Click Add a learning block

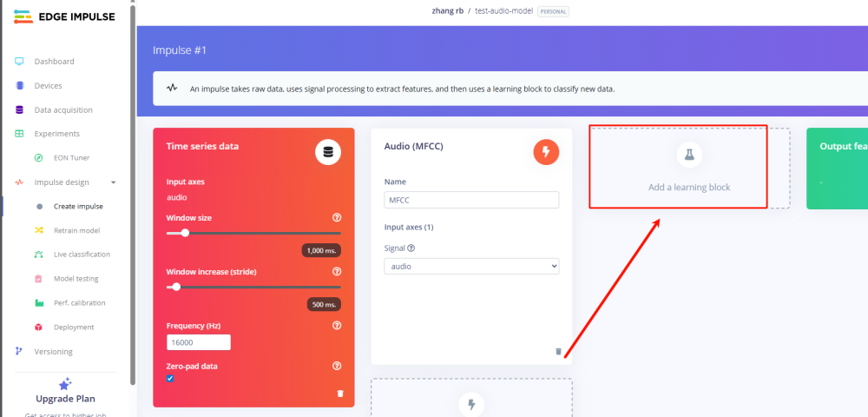(689, 168)
